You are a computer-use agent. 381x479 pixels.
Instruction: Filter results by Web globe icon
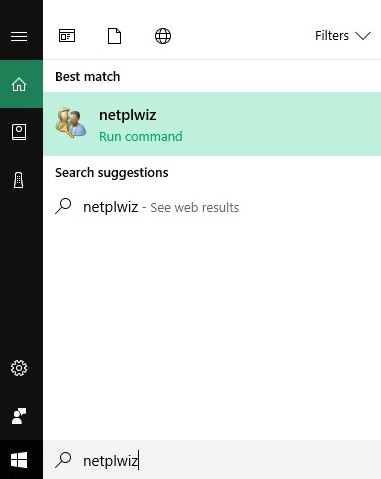pos(163,36)
